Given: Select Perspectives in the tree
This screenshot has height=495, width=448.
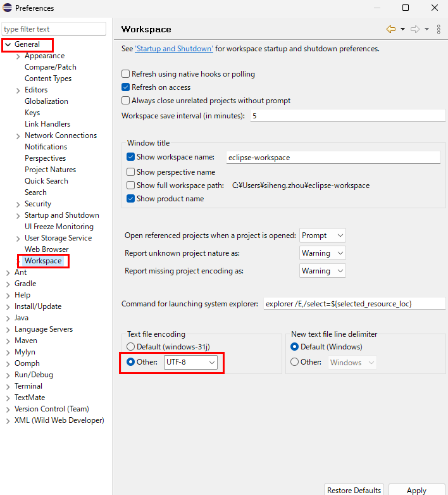Looking at the screenshot, I should click(45, 158).
